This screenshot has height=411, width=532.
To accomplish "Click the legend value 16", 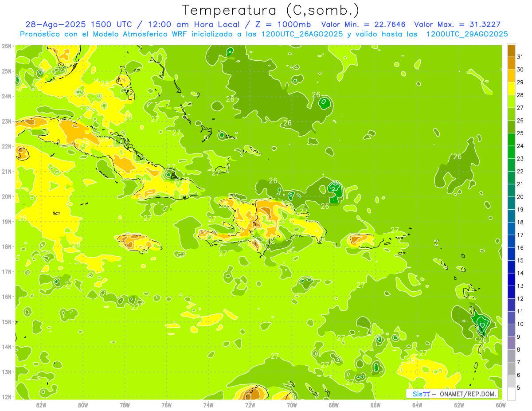I will tap(520, 247).
